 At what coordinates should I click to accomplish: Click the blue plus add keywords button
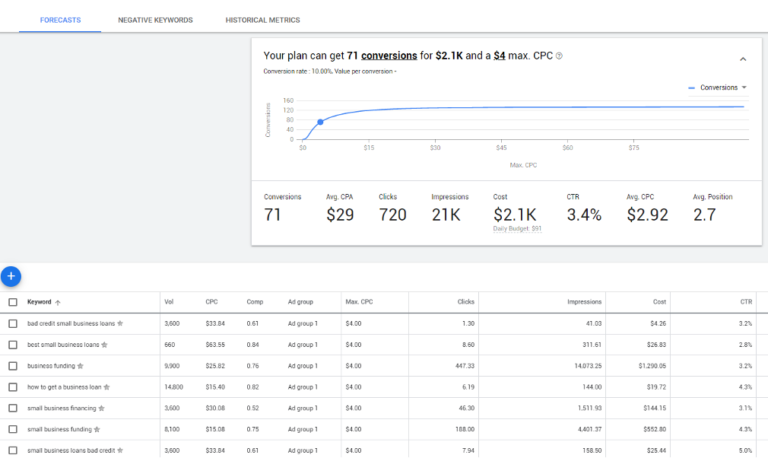coord(11,276)
